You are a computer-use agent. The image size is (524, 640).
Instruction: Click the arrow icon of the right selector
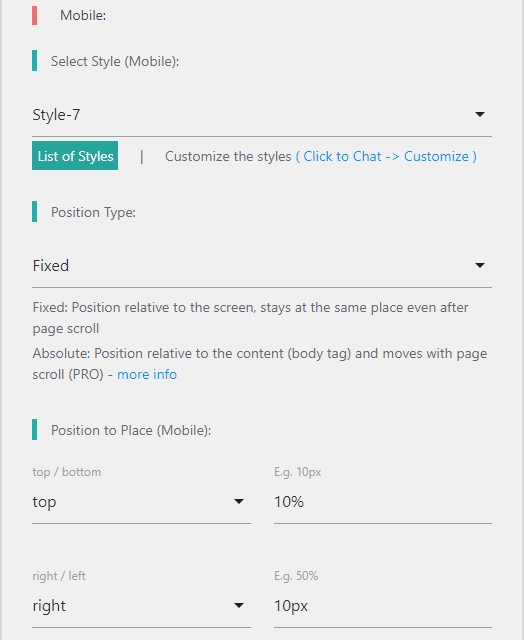tap(239, 605)
